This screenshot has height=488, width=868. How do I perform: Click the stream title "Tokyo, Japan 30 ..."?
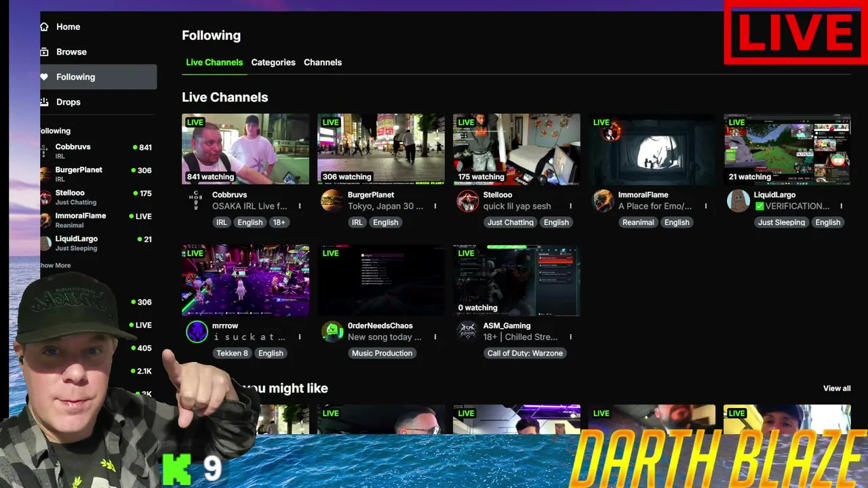click(x=385, y=206)
